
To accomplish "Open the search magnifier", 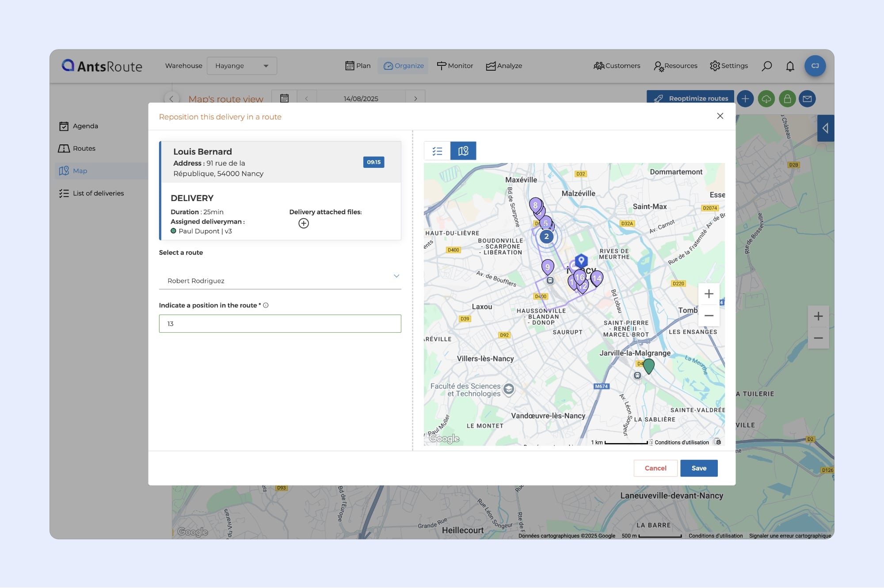I will [x=767, y=66].
